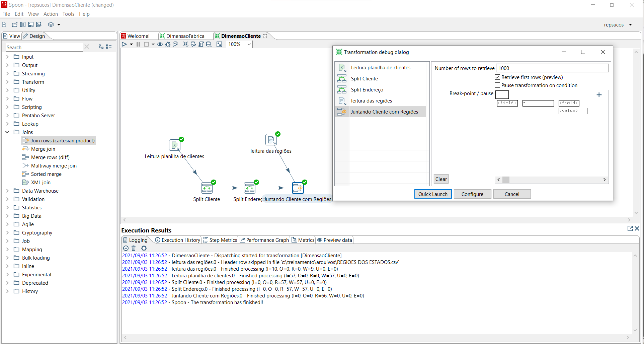This screenshot has height=344, width=644.
Task: Pause the running transformation
Action: pos(138,44)
